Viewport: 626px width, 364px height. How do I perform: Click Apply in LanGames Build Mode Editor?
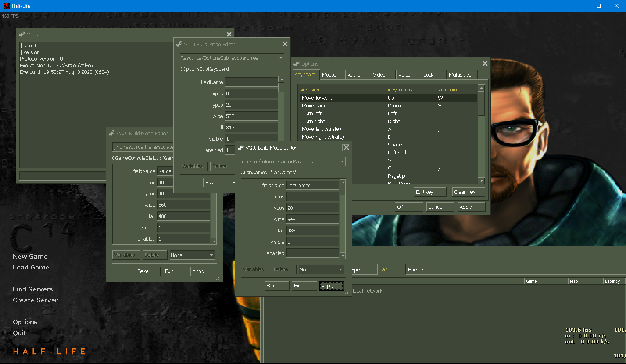click(x=332, y=286)
